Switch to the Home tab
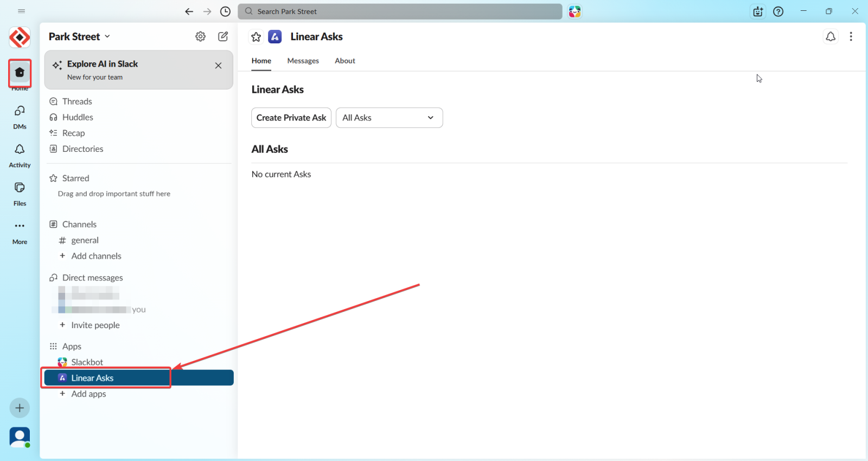 pyautogui.click(x=261, y=61)
